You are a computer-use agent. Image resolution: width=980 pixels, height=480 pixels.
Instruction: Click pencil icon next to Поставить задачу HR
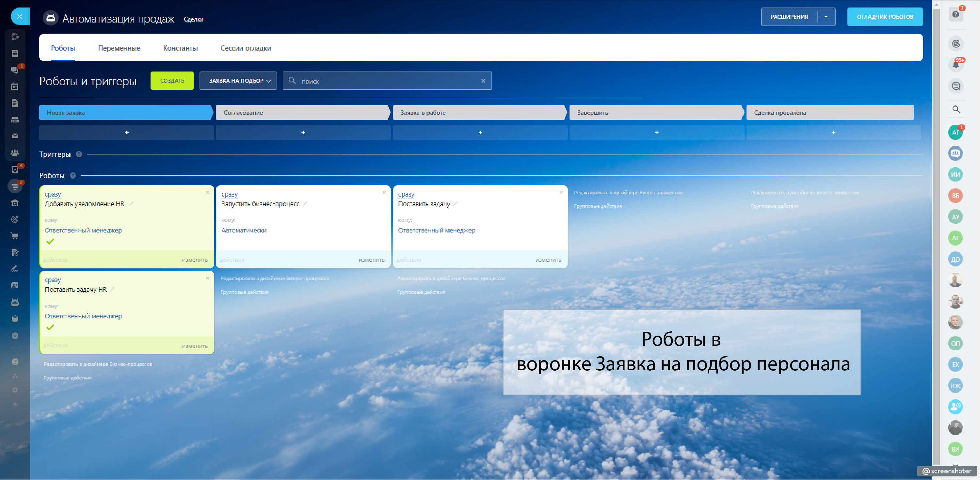[x=113, y=289]
